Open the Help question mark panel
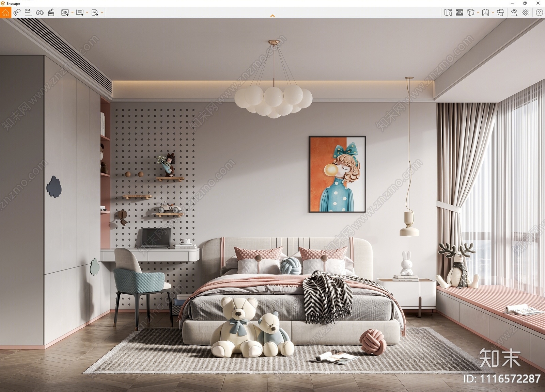 539,13
